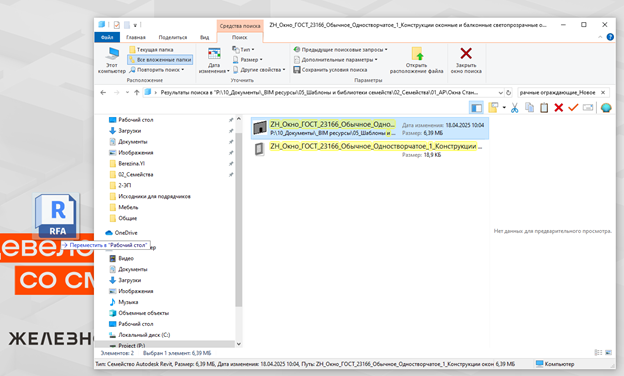Open Дополнительные параметры dropdown
This screenshot has height=376, width=624.
tap(335, 60)
